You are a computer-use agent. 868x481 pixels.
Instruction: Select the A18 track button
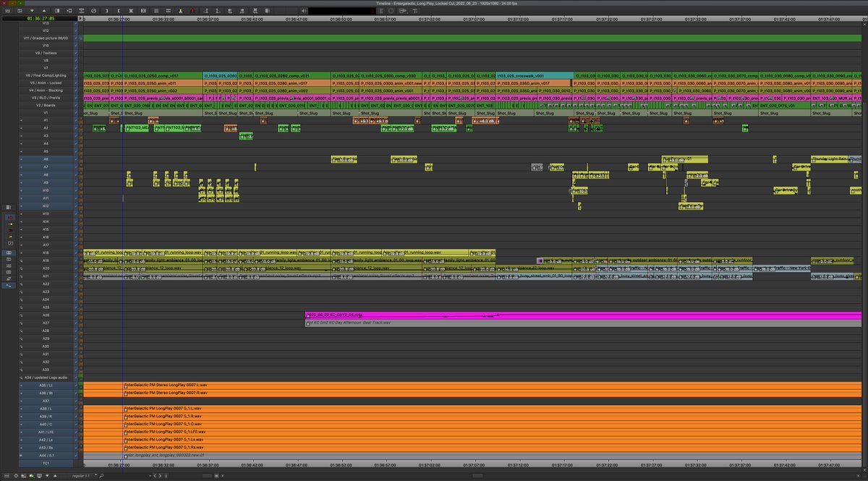pyautogui.click(x=46, y=252)
